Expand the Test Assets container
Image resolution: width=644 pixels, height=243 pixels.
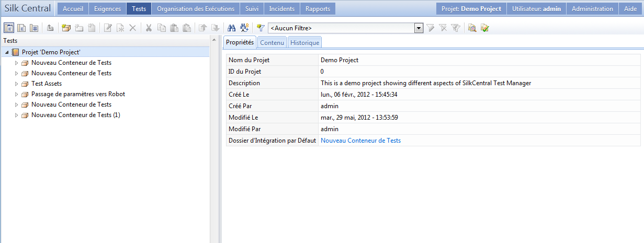tap(16, 84)
